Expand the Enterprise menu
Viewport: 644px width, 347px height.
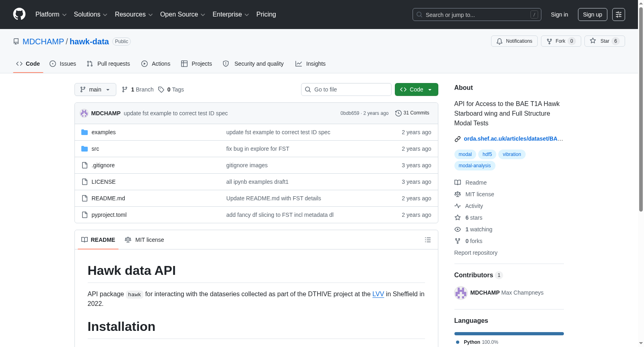click(231, 15)
